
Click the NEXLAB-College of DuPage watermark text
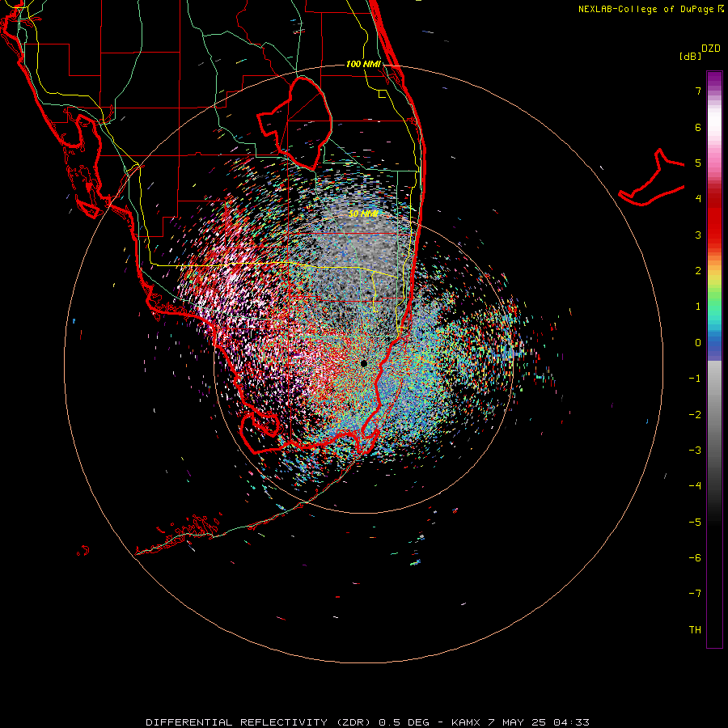pyautogui.click(x=651, y=9)
